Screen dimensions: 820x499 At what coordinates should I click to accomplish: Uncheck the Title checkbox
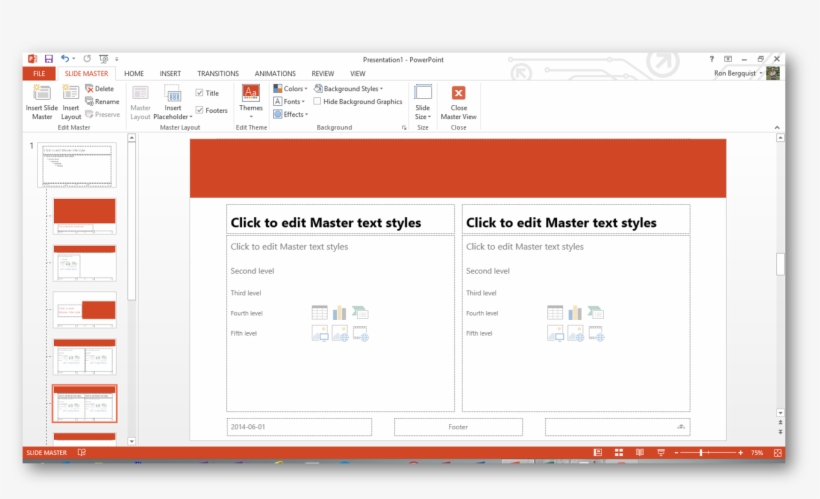[199, 93]
